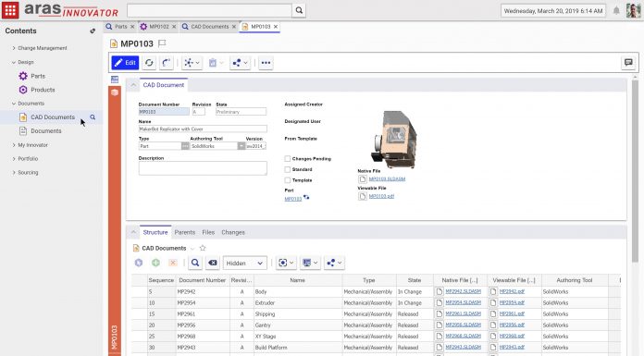Switch to the Changes tab
Screen dimensions: 644x356
(x=233, y=232)
